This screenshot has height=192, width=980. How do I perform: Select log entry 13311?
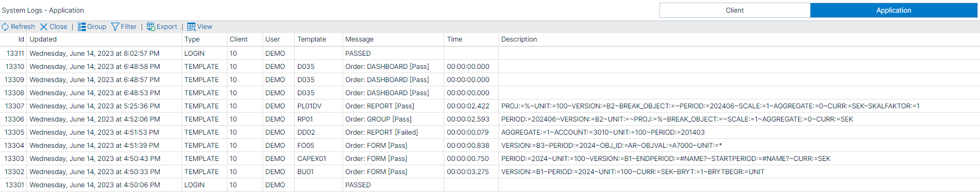tap(489, 54)
